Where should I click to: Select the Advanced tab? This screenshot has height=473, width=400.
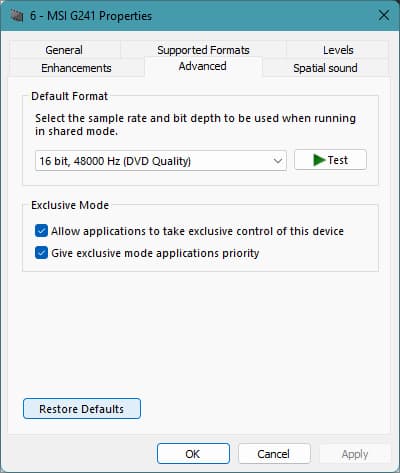[203, 66]
